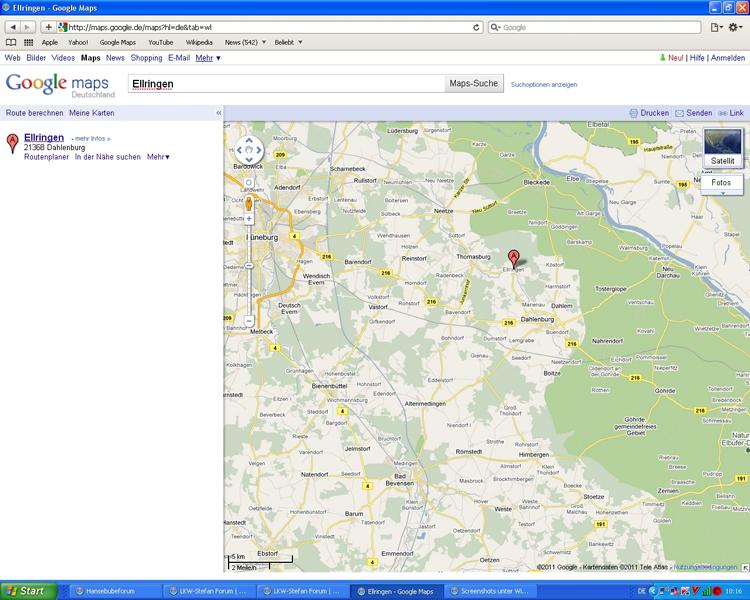Screen dimensions: 750x600
Task: Open the Web tab in Google bar
Action: [x=12, y=58]
